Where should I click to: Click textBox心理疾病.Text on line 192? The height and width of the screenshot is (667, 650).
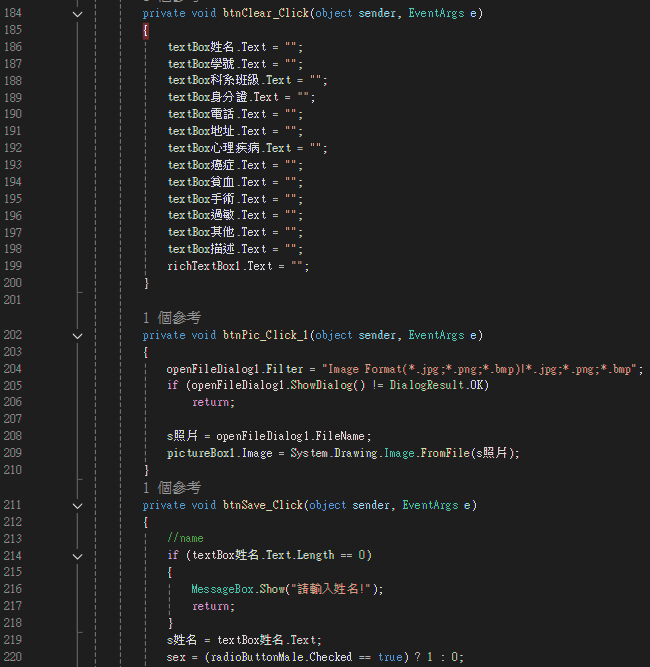point(229,148)
